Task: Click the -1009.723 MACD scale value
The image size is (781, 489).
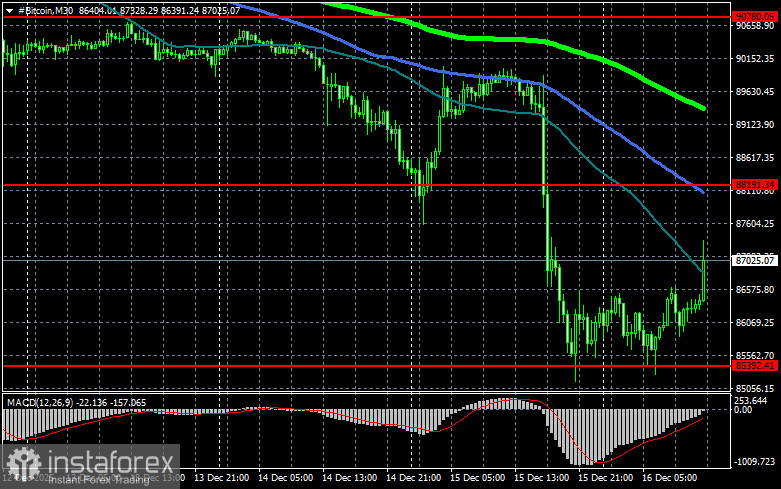Action: coord(754,462)
